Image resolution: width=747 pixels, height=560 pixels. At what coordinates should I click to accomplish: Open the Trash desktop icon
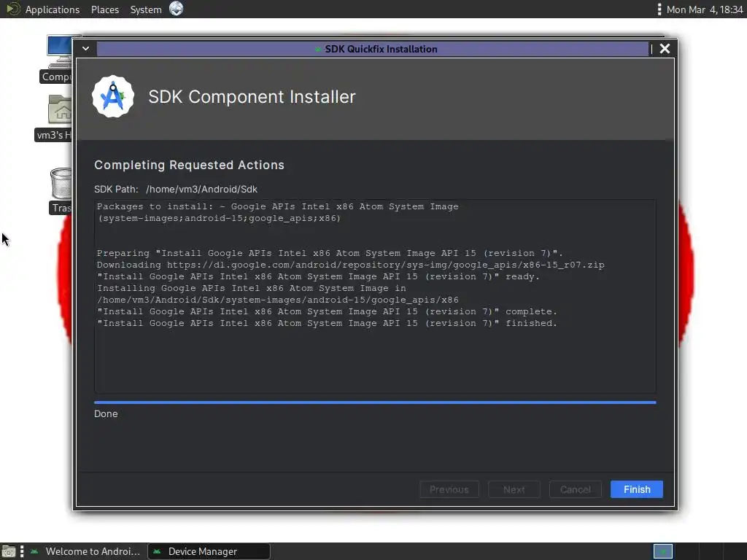[61, 191]
